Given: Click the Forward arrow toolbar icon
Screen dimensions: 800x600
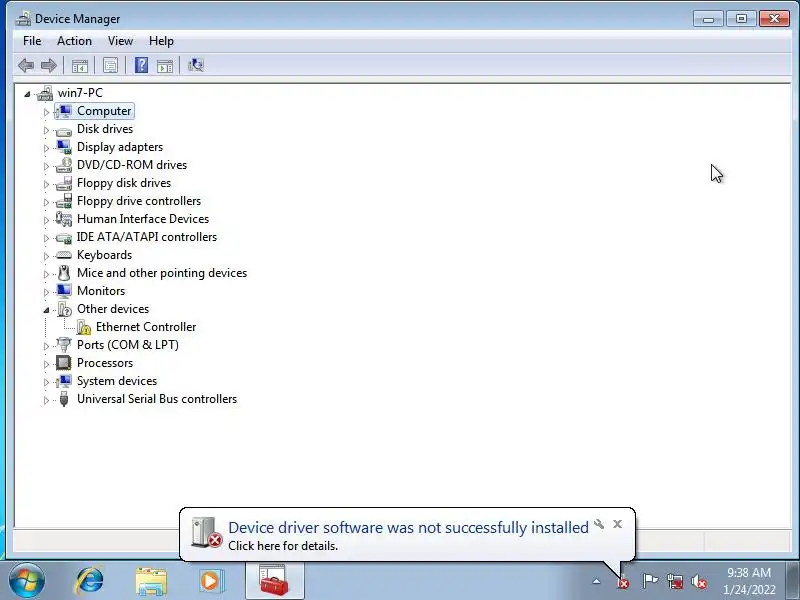Looking at the screenshot, I should pos(48,65).
